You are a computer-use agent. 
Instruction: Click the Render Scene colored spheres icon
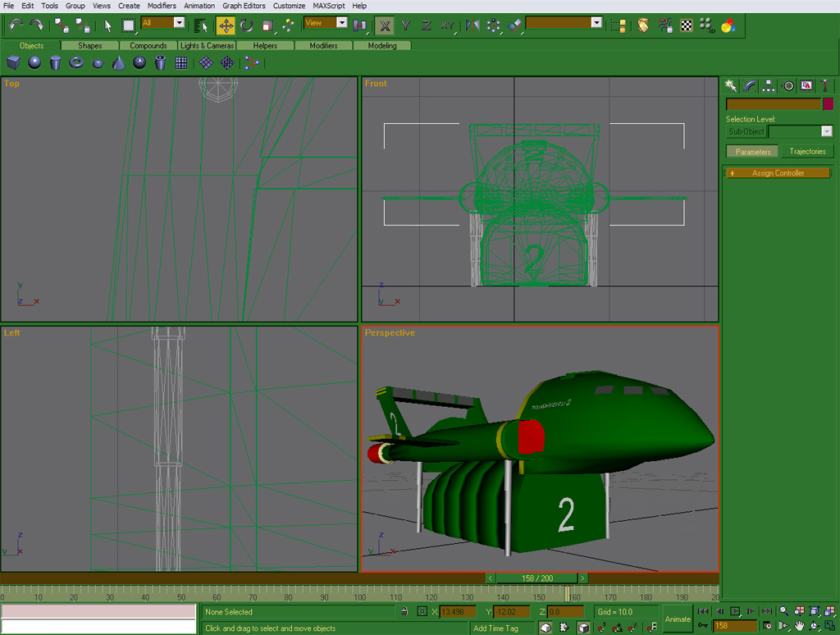728,25
